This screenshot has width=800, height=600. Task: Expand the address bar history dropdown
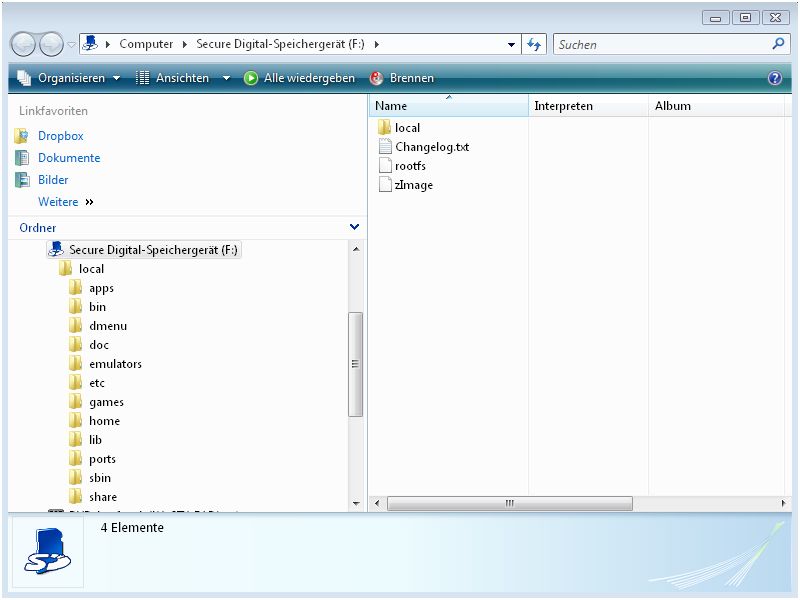(512, 44)
